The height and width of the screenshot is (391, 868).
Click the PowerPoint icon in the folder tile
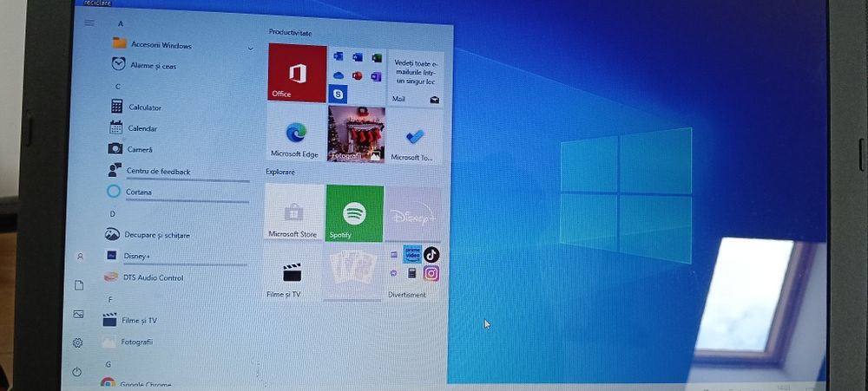[358, 75]
